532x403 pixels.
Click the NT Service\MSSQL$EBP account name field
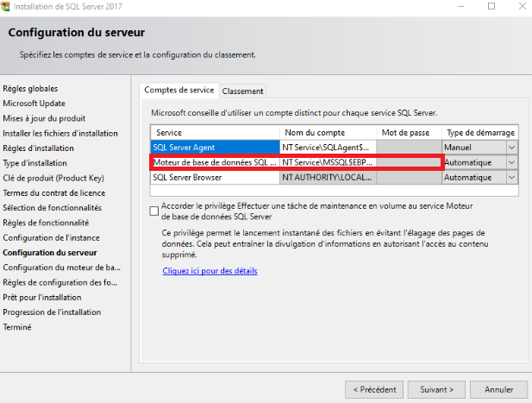tap(329, 162)
